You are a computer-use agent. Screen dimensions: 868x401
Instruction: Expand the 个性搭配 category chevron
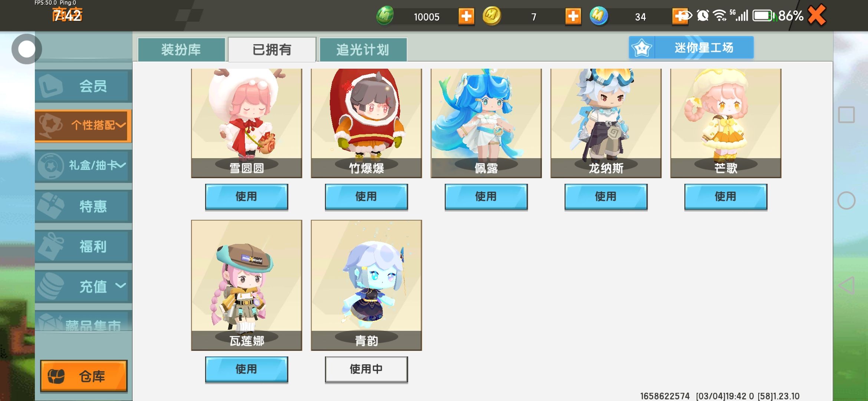121,125
